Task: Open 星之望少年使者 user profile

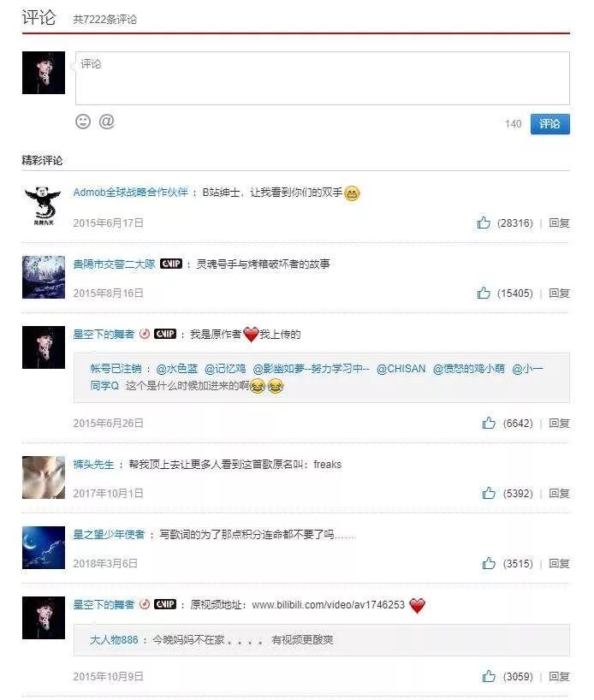Action: coord(109,534)
